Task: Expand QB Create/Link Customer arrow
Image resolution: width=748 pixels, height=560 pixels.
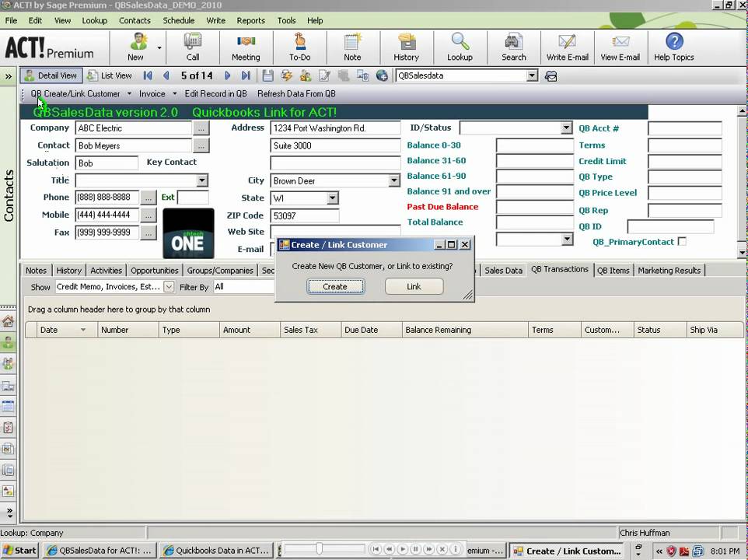Action: [x=129, y=94]
